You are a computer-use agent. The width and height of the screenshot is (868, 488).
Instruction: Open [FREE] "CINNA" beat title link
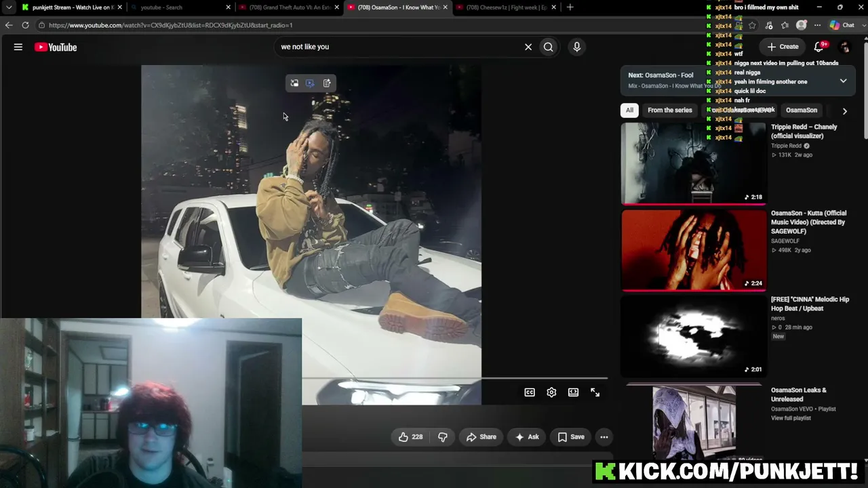click(810, 304)
